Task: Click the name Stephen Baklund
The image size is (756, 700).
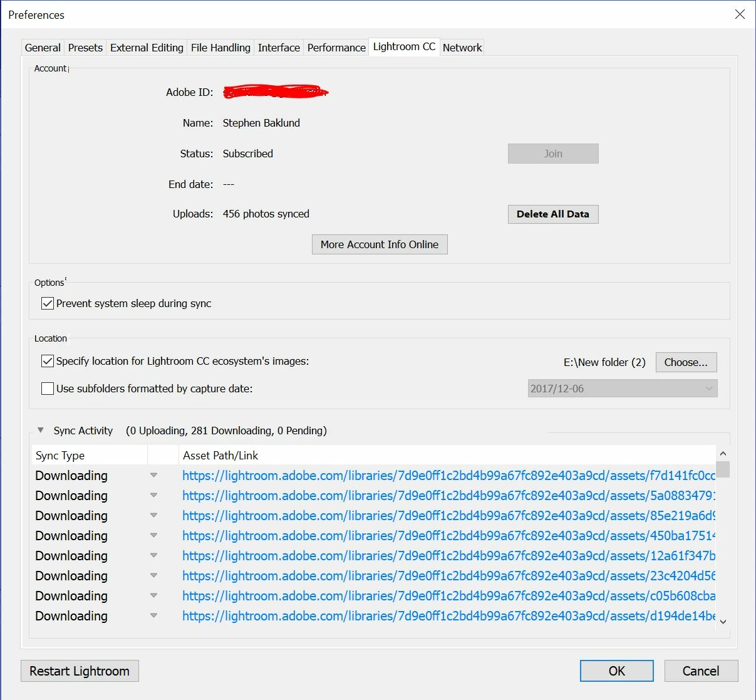Action: point(261,123)
